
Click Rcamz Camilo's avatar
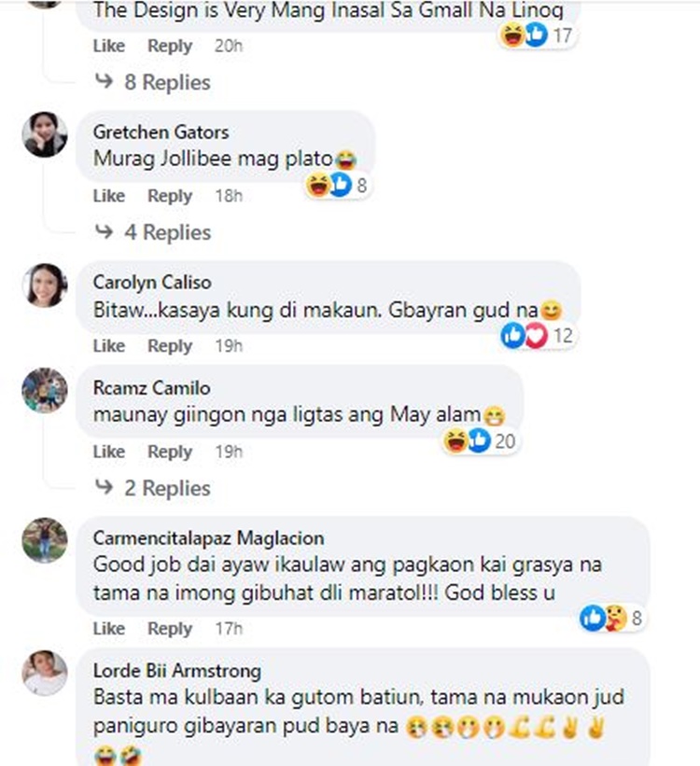pos(45,390)
